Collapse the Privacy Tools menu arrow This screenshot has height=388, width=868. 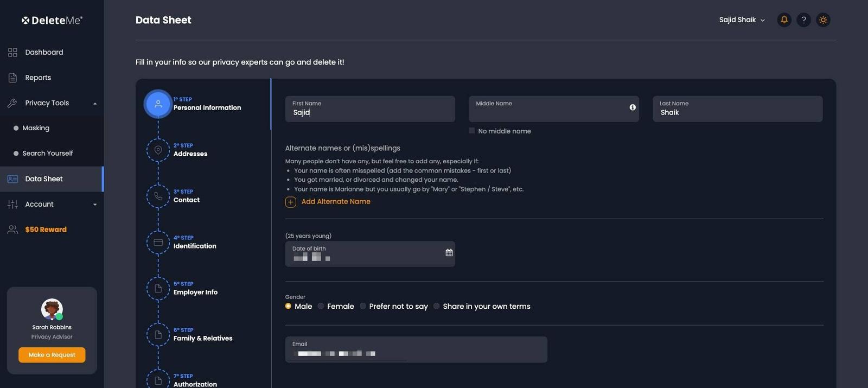(95, 103)
